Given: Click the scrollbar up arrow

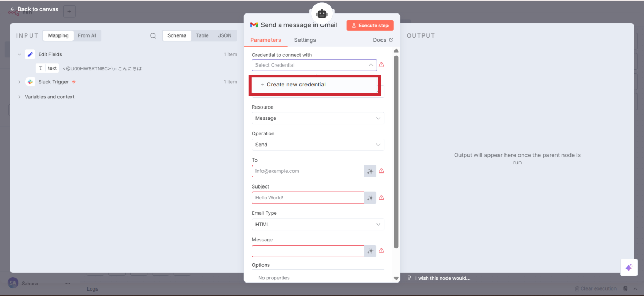Looking at the screenshot, I should 397,51.
